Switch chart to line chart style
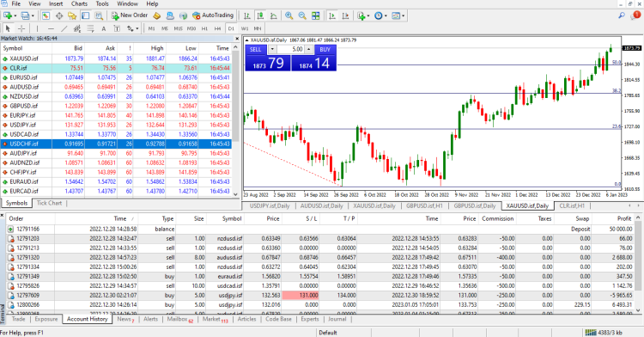This screenshot has width=644, height=337. point(273,15)
